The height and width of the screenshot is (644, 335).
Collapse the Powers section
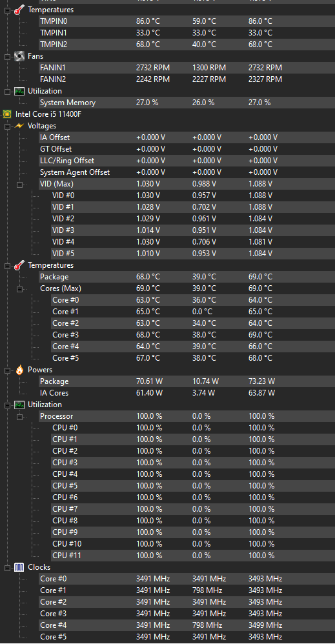pyautogui.click(x=7, y=370)
